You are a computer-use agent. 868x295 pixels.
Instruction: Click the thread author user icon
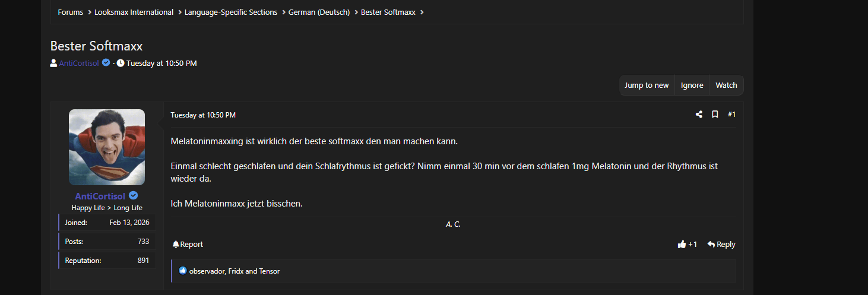click(53, 64)
